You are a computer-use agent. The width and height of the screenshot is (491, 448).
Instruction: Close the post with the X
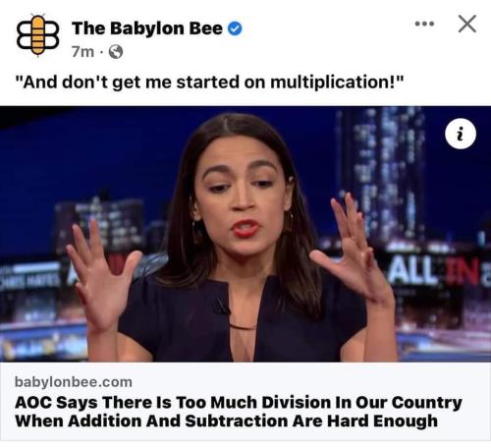(x=467, y=24)
